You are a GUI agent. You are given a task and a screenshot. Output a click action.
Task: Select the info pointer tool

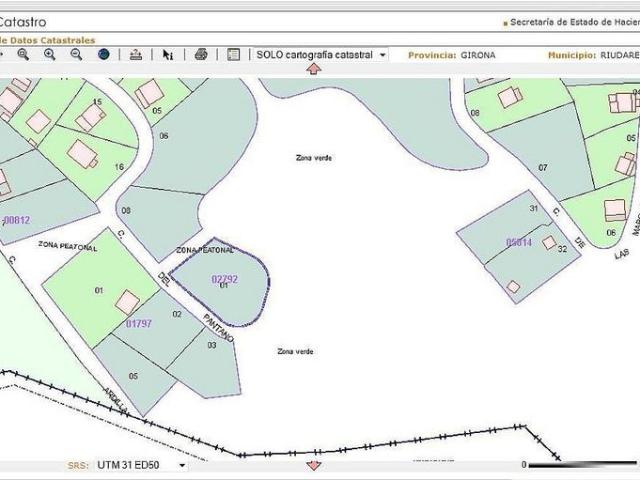[168, 55]
